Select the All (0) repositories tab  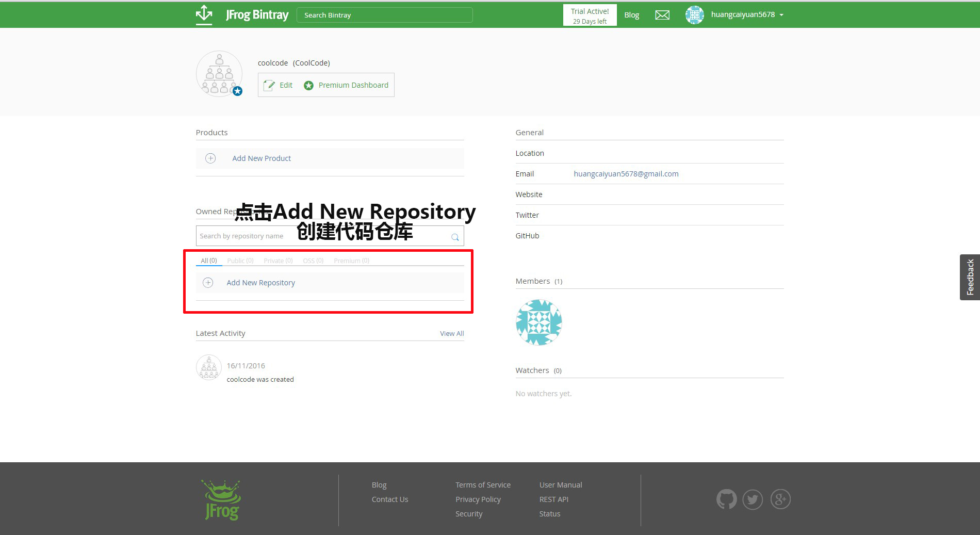click(x=209, y=261)
